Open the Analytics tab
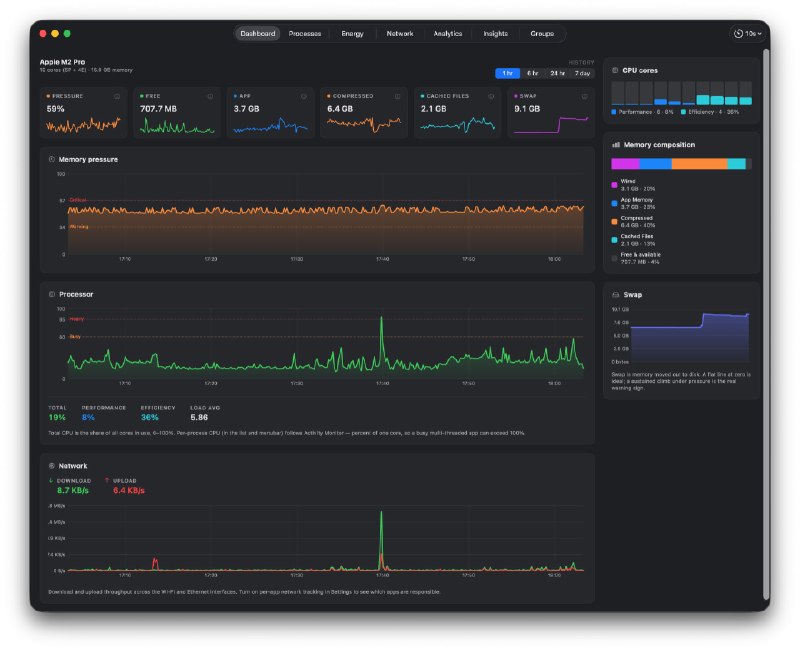Screen dimensions: 800x651 (447, 34)
